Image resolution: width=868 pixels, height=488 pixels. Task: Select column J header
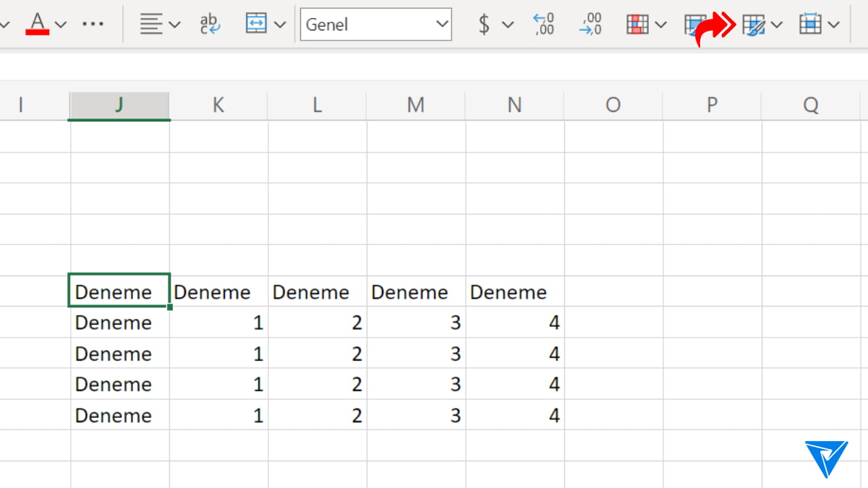point(119,106)
